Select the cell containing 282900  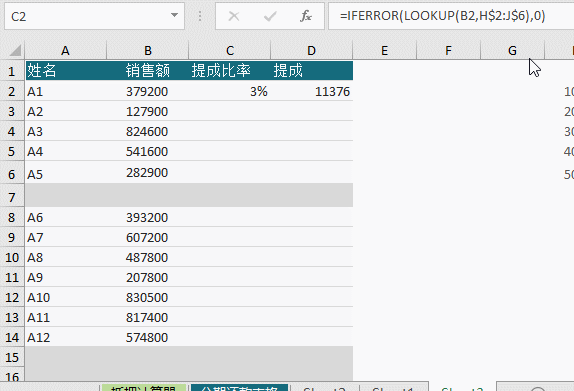[x=148, y=172]
